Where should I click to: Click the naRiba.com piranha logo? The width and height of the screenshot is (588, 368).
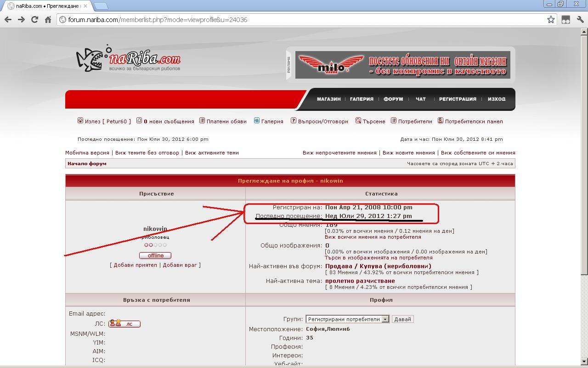[128, 60]
